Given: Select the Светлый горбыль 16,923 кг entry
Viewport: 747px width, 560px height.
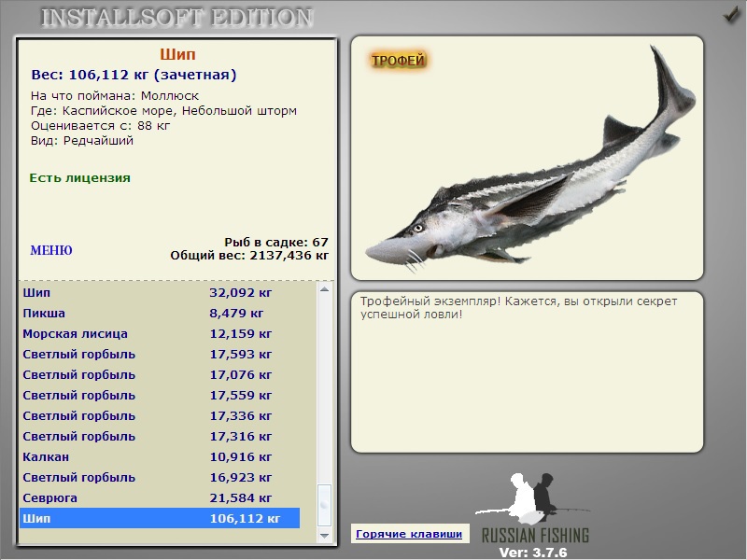Looking at the screenshot, I should pos(160,477).
